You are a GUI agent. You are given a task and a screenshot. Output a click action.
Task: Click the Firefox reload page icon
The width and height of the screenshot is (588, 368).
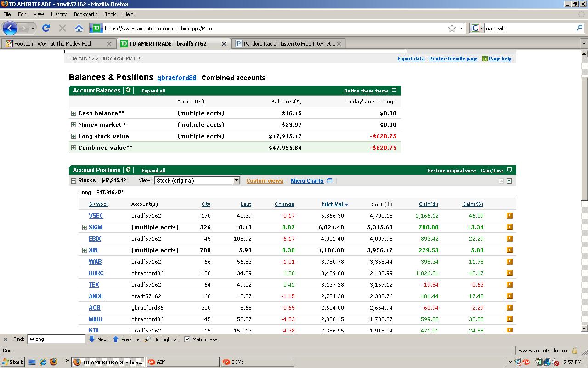(x=46, y=28)
